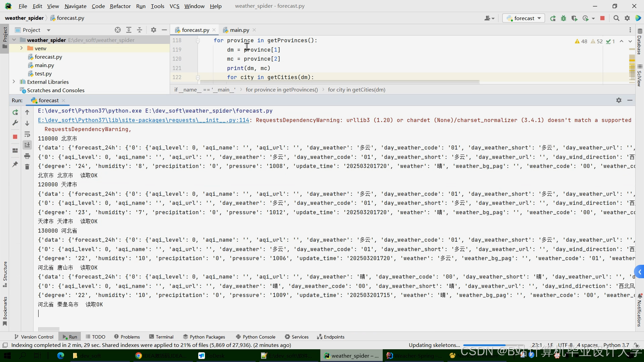Stop the running process in the Run panel

click(x=15, y=137)
